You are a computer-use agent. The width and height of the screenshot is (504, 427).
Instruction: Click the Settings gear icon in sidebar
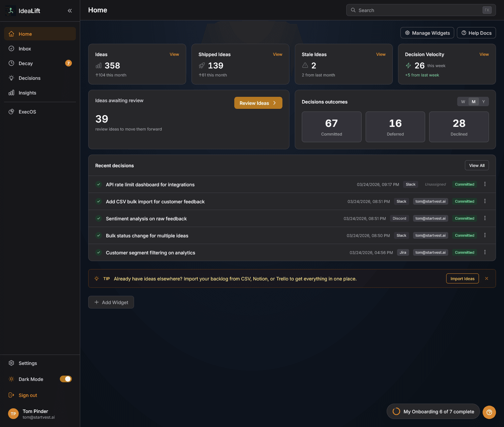(x=11, y=363)
